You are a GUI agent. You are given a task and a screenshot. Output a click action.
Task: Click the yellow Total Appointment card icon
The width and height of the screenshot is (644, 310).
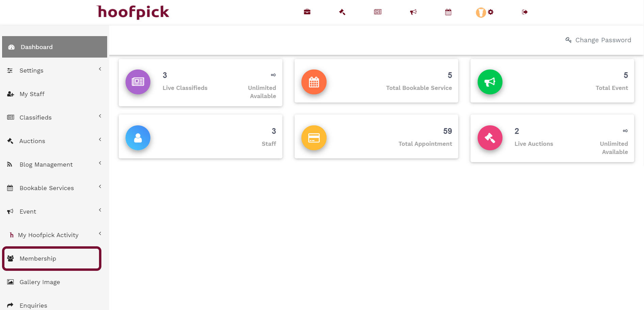(314, 138)
